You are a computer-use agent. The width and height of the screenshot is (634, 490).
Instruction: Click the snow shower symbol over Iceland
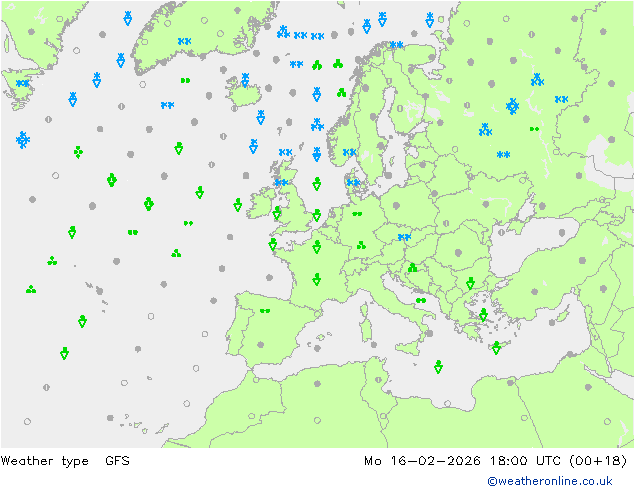pos(245,80)
